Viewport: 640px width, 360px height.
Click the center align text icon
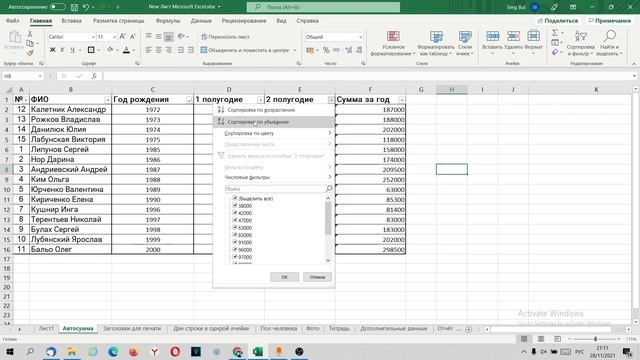(158, 50)
